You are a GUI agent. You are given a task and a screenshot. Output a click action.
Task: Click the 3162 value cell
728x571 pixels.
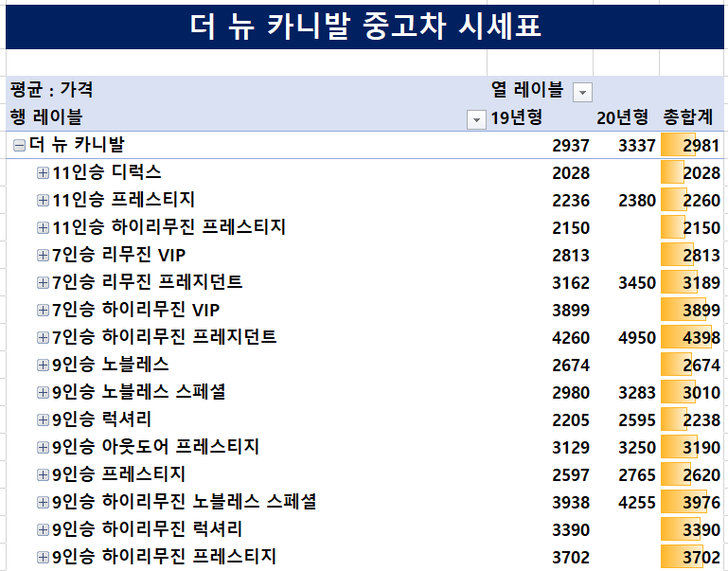coord(571,283)
